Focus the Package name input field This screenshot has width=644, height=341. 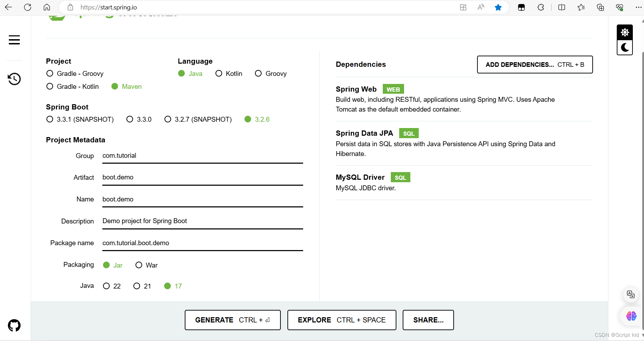click(203, 243)
